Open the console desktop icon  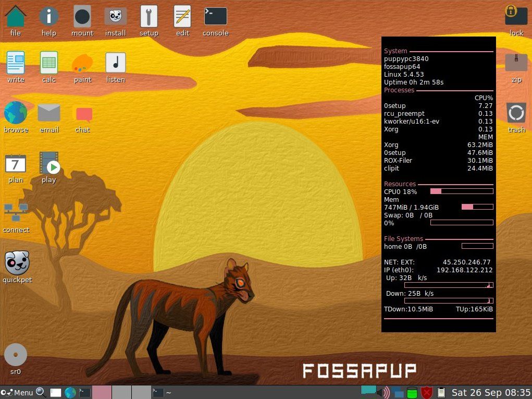click(x=215, y=16)
